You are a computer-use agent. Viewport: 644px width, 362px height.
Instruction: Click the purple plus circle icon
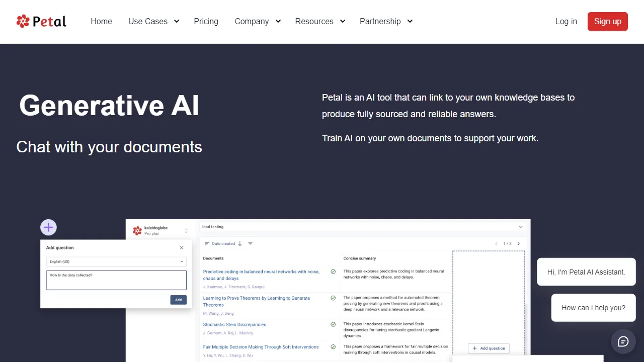point(48,228)
